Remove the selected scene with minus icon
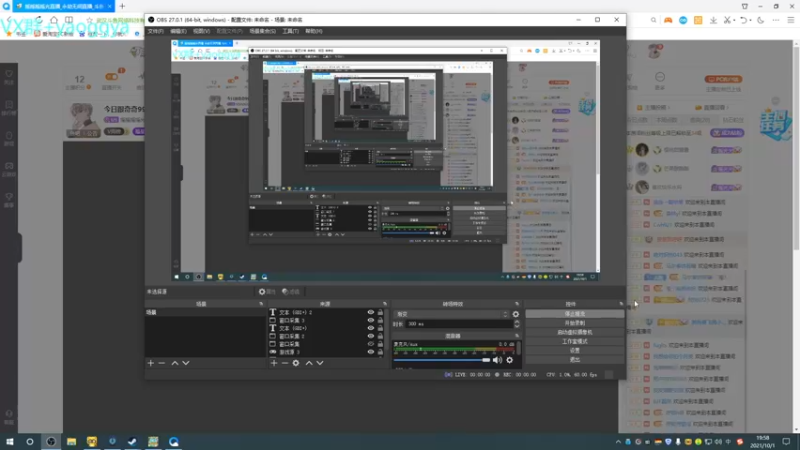 pyautogui.click(x=162, y=363)
